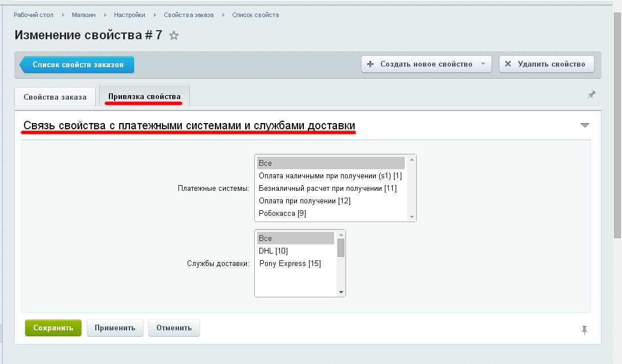Open Настройки breadcrumb link

129,15
